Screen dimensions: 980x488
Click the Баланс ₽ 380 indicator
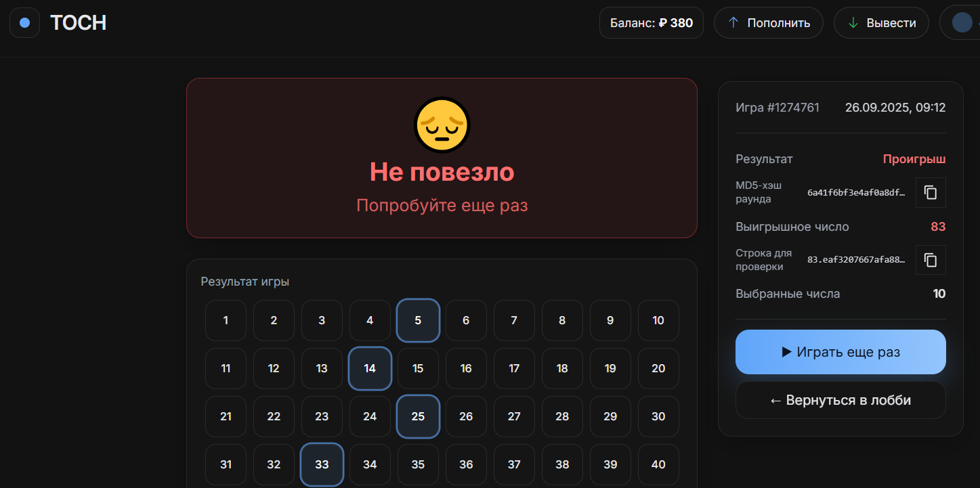tap(651, 23)
